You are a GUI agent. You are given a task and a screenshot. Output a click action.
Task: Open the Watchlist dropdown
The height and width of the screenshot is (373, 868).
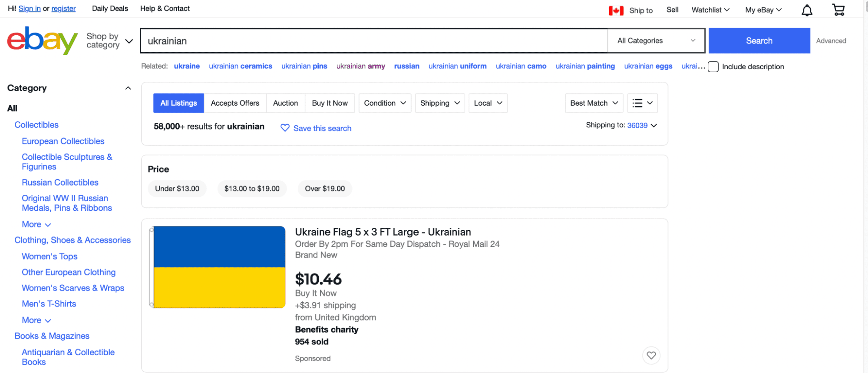click(x=710, y=10)
